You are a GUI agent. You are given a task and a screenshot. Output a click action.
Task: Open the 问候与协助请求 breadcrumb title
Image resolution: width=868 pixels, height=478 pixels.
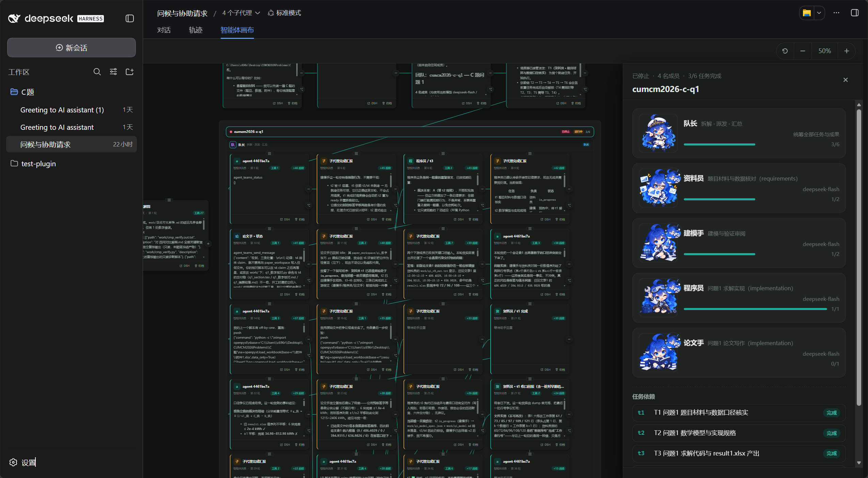(182, 13)
